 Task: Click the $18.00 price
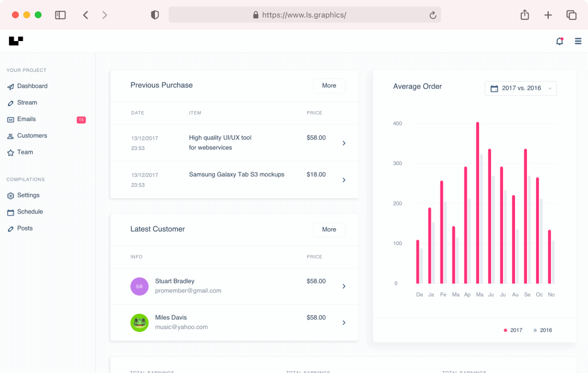pyautogui.click(x=316, y=175)
